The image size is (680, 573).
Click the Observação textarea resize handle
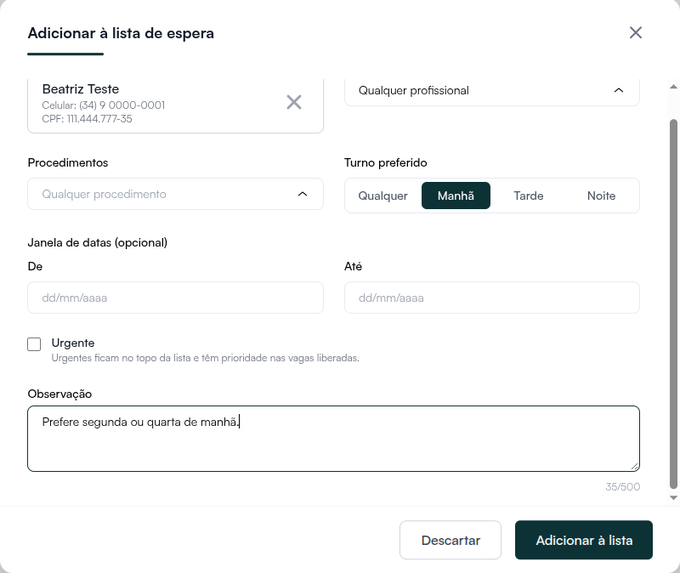(x=634, y=466)
